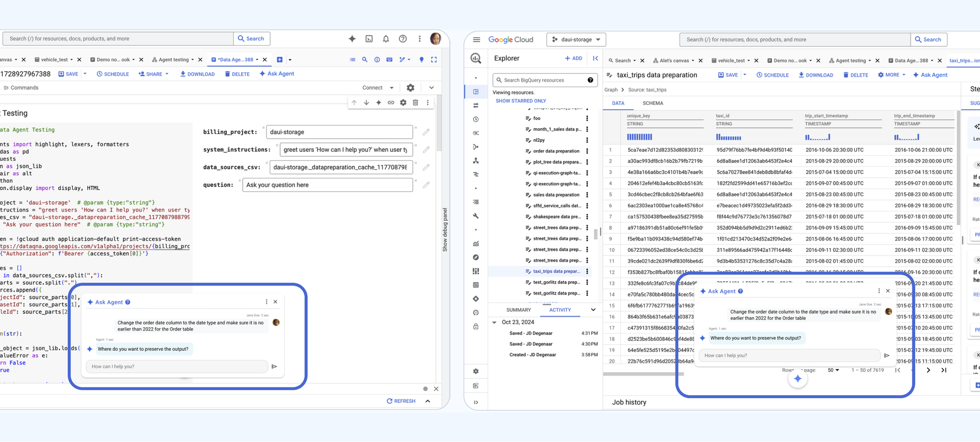Collapse notebook header with chevron next to gear
This screenshot has width=980, height=442.
[431, 88]
